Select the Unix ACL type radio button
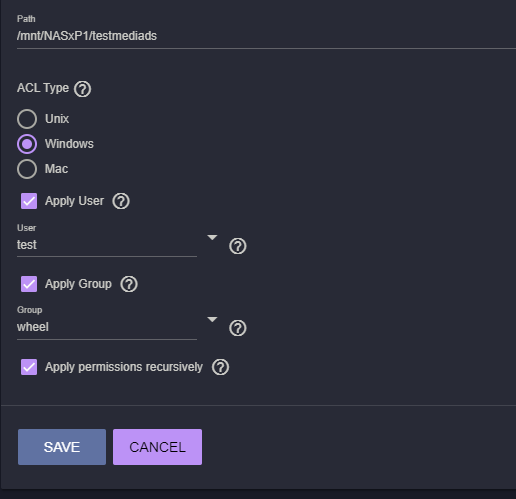The height and width of the screenshot is (499, 516). (x=27, y=119)
